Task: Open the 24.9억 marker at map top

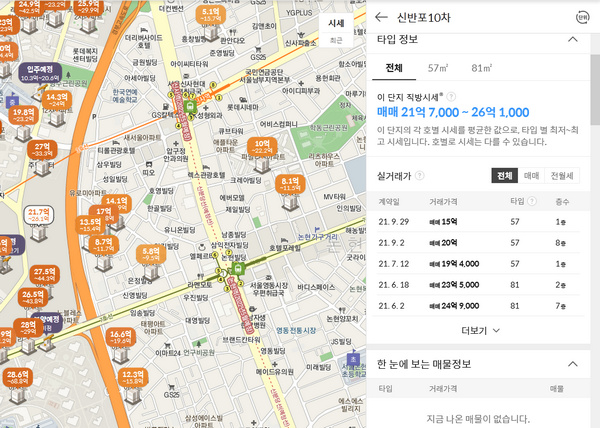Action: 29,7
